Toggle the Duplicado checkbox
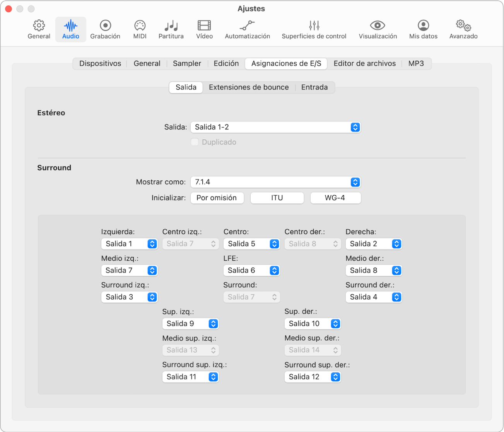 coord(195,142)
